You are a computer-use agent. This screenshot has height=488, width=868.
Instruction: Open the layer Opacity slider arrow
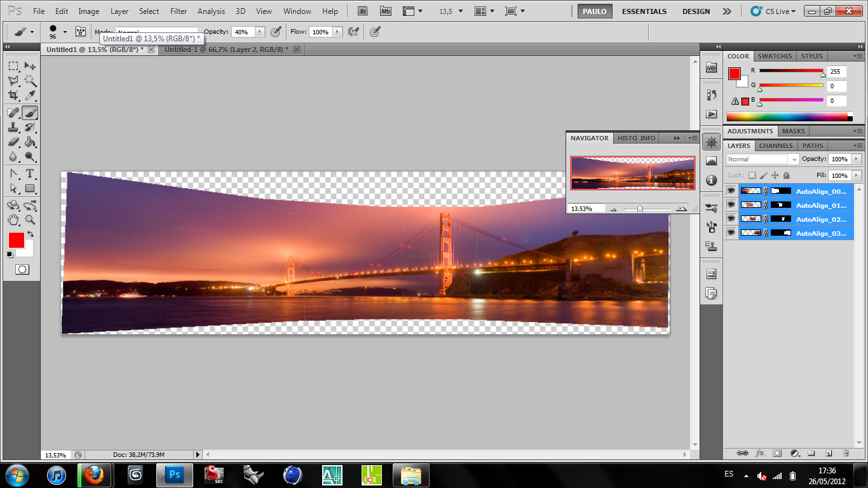(857, 159)
